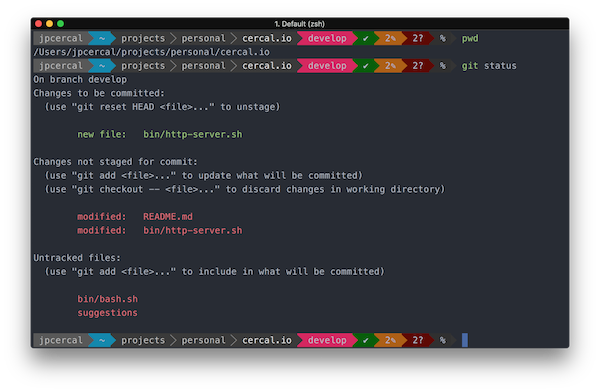The image size is (600, 392).
Task: Minimize the terminal using yellow button
Action: (x=49, y=24)
